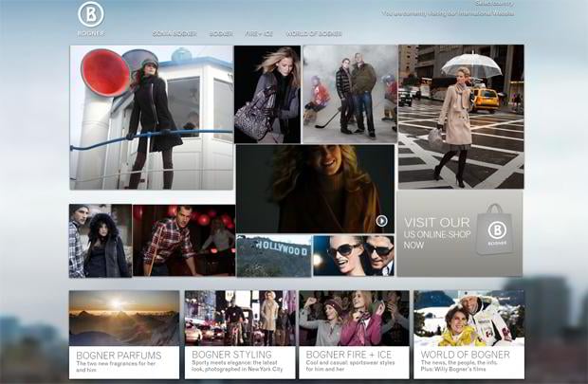588x384 pixels.
Task: Play the video with the play arrow icon
Action: tap(381, 221)
